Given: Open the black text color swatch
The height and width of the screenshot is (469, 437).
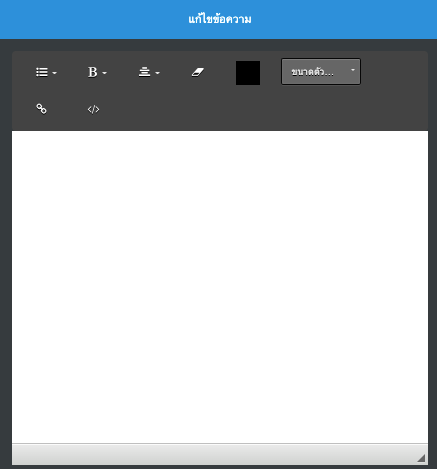Looking at the screenshot, I should (x=248, y=73).
